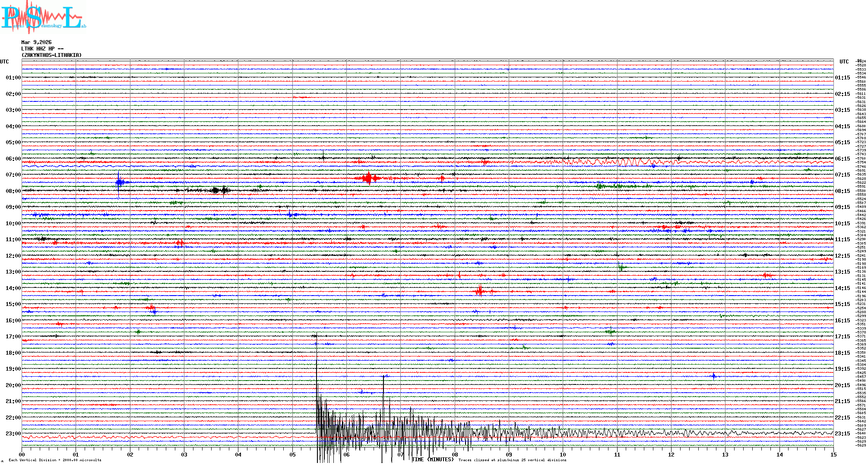Click the Mar 9,2026 date label
The width and height of the screenshot is (868, 466).
(36, 42)
